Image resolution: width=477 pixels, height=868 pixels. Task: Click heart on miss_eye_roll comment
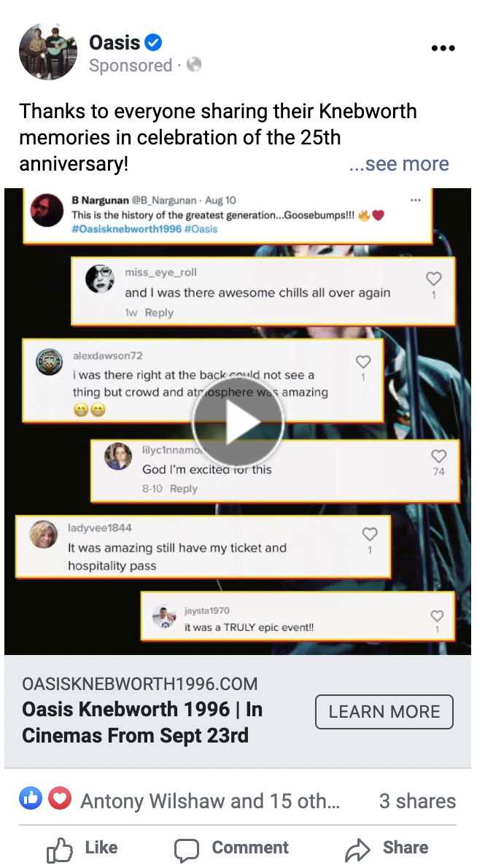(x=434, y=279)
